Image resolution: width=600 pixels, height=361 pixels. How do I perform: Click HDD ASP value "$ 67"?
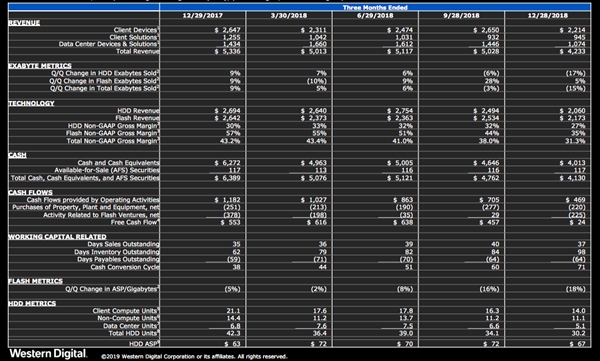coord(577,344)
